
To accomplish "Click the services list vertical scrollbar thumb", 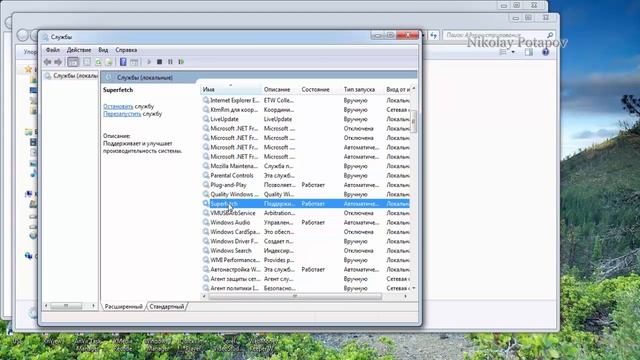I will pyautogui.click(x=413, y=121).
